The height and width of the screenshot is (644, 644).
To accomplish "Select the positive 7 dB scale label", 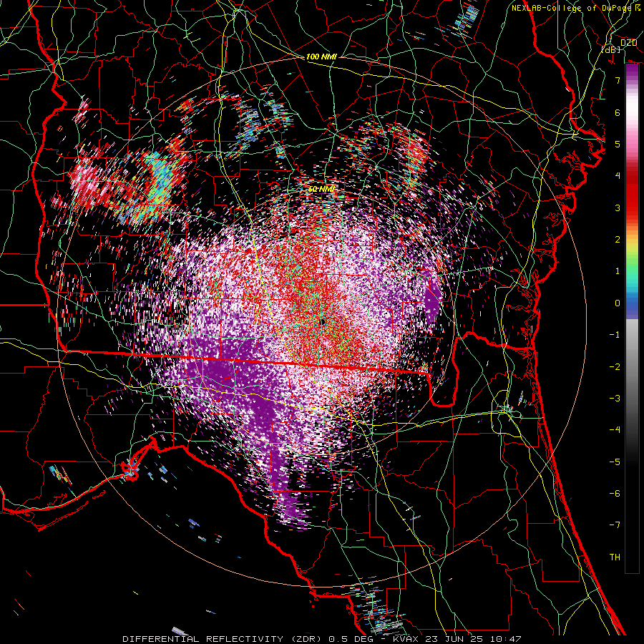I will pos(618,80).
